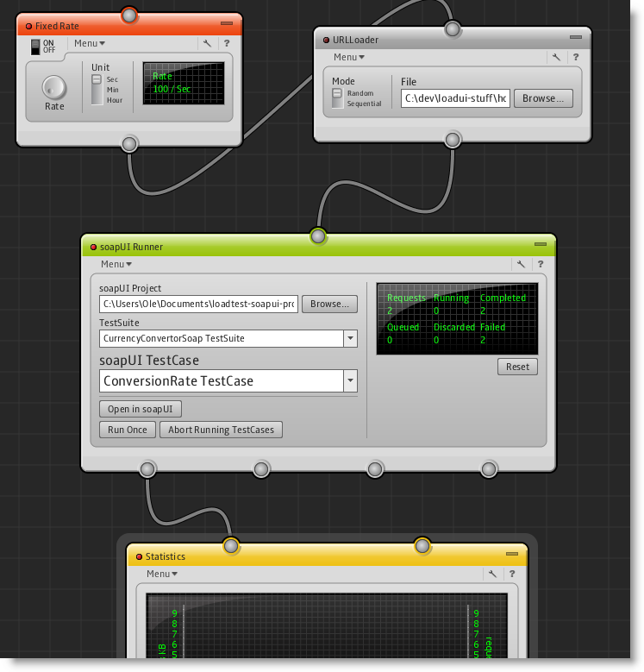Open the URLLoader Menu
The height and width of the screenshot is (672, 644).
point(349,57)
